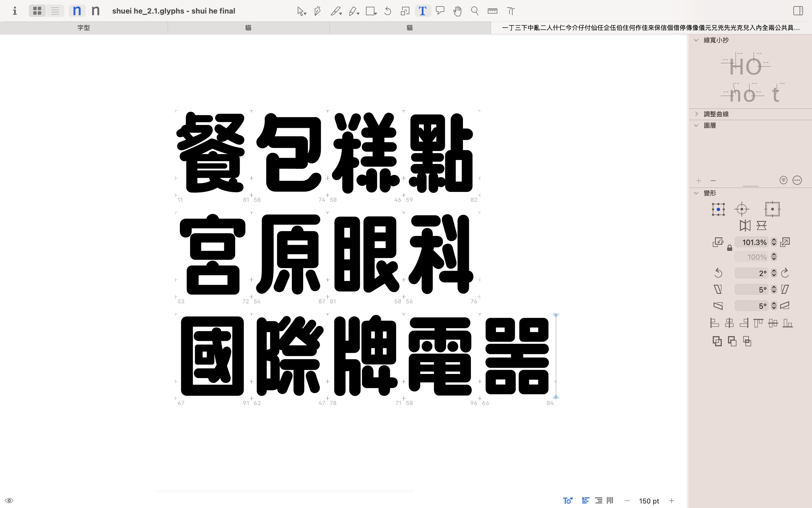Mirror selection vertically in the transform panel
This screenshot has height=508, width=812.
pyautogui.click(x=761, y=225)
